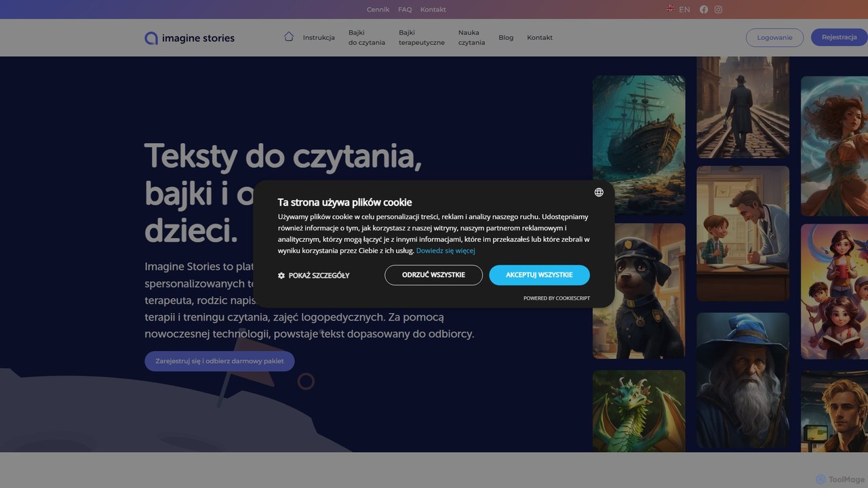The height and width of the screenshot is (488, 868).
Task: Click the gear icon beside Pokaż szczegóły
Action: point(281,276)
